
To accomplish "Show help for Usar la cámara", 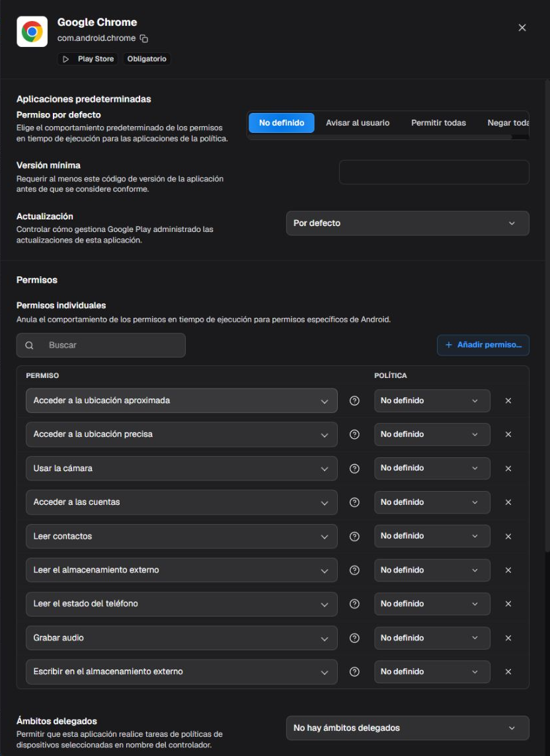I will pyautogui.click(x=354, y=468).
